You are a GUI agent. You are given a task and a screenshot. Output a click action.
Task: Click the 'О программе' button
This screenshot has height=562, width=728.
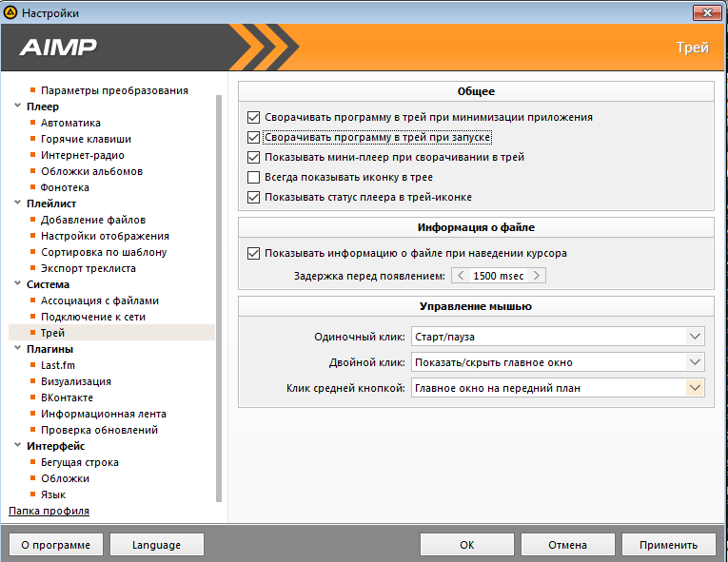[x=56, y=545]
